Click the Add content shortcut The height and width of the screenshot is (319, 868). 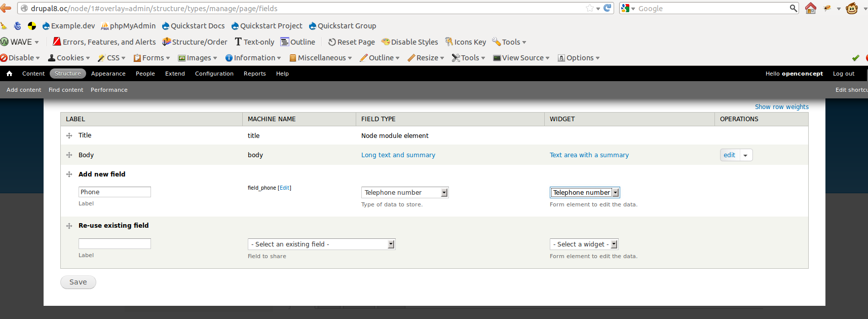24,90
